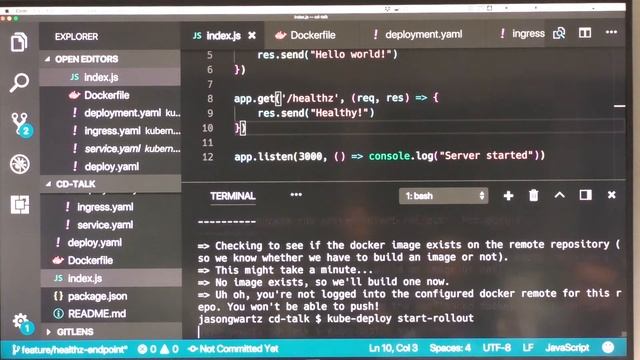Split the editor with the split icon
This screenshot has width=640, height=360.
coord(585,33)
